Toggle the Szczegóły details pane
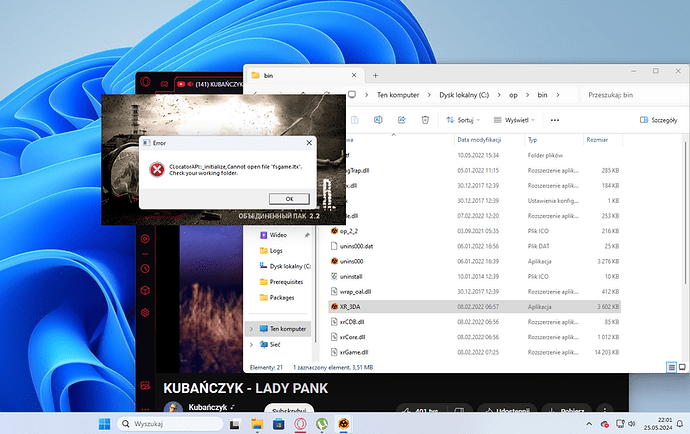690x434 pixels. [657, 119]
